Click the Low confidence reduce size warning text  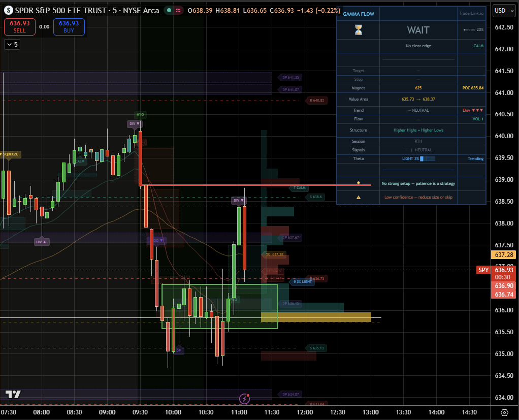[x=418, y=197]
